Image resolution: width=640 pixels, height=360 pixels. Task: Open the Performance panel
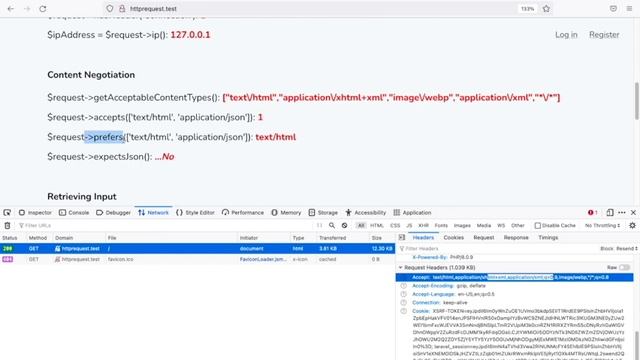243,213
